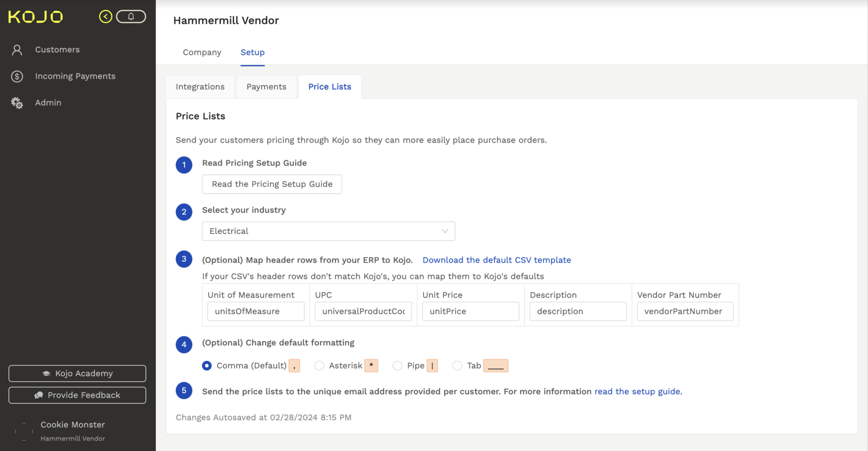This screenshot has width=868, height=451.
Task: Go to Incoming Payments
Action: point(75,76)
